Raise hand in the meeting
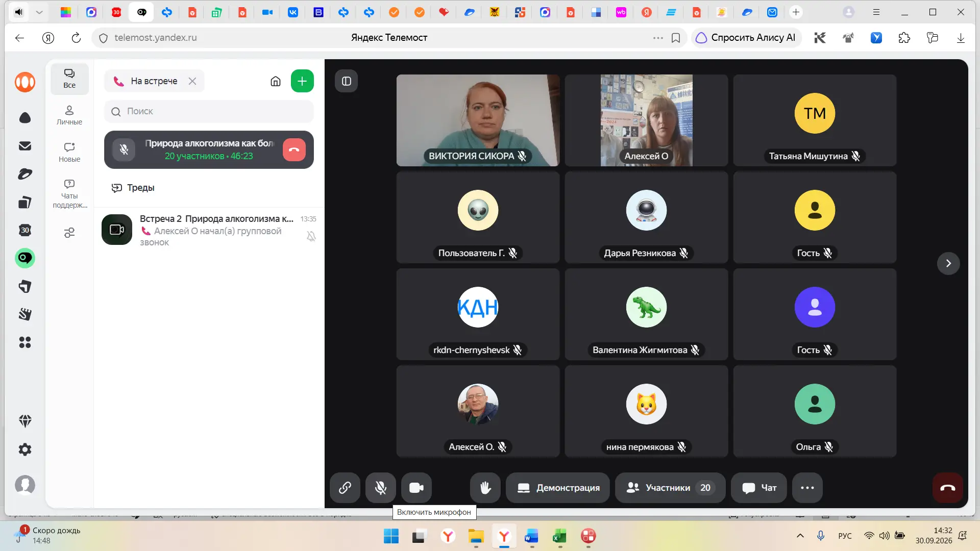Viewport: 980px width, 551px height. click(485, 488)
